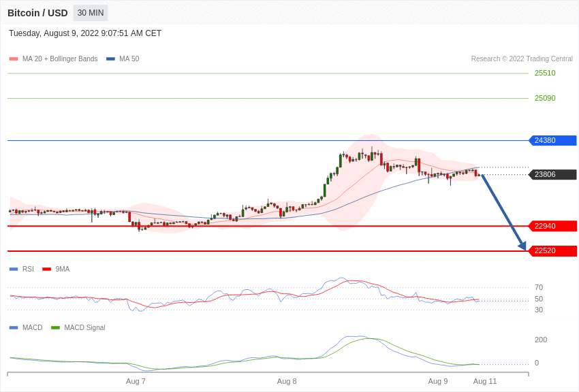The image size is (579, 392).
Task: Click the 22520 red support price tag
Action: [553, 250]
